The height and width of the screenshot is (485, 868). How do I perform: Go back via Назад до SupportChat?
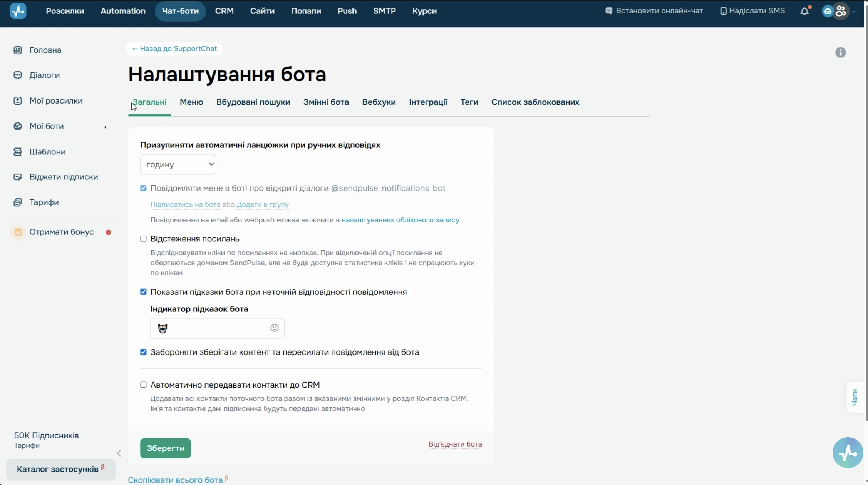(x=174, y=49)
